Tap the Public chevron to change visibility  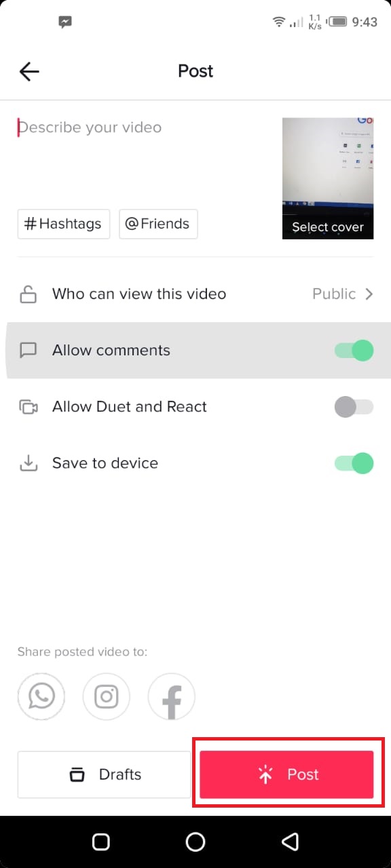click(x=369, y=294)
